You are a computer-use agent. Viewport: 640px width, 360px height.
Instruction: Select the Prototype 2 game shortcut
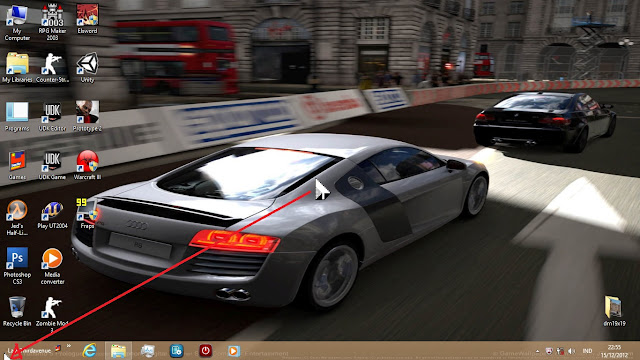point(87,116)
